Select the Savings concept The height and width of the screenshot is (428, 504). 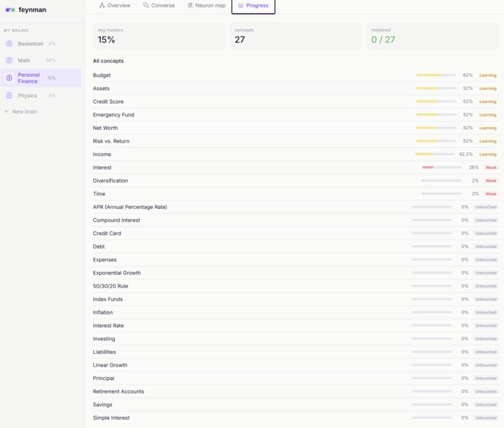(x=296, y=405)
